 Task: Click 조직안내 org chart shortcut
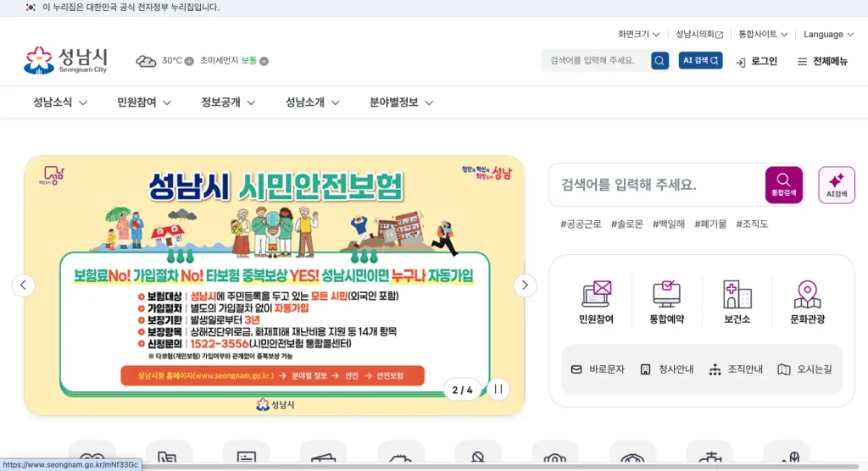pos(736,369)
